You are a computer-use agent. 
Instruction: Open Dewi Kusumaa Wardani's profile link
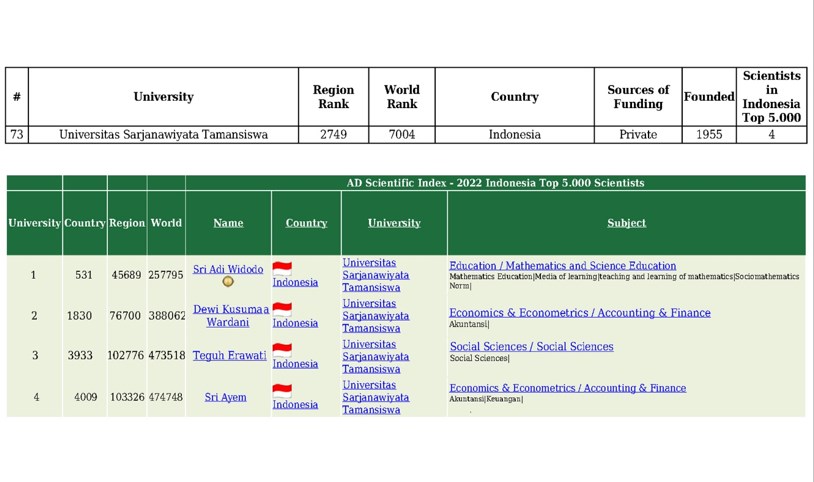tap(230, 316)
